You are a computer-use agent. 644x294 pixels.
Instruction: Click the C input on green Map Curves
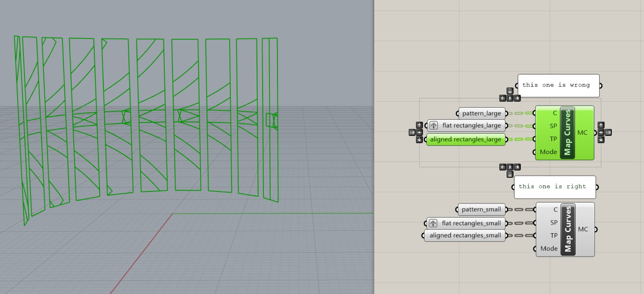tap(555, 113)
